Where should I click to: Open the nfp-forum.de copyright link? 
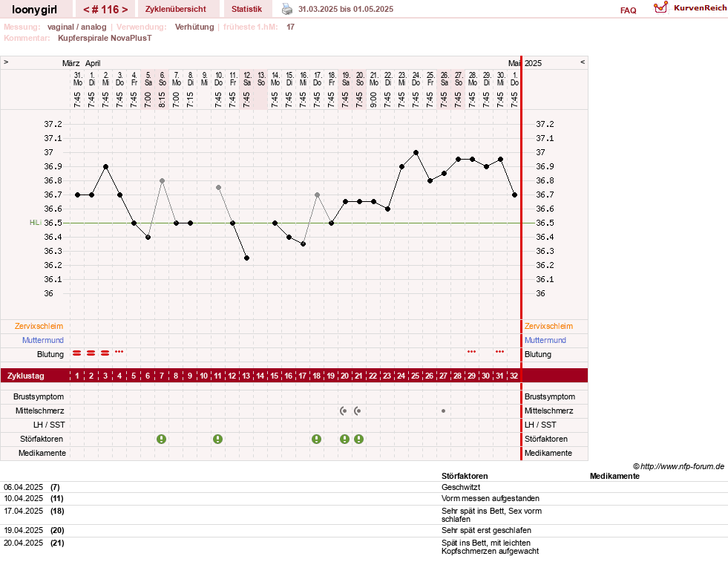click(x=679, y=467)
